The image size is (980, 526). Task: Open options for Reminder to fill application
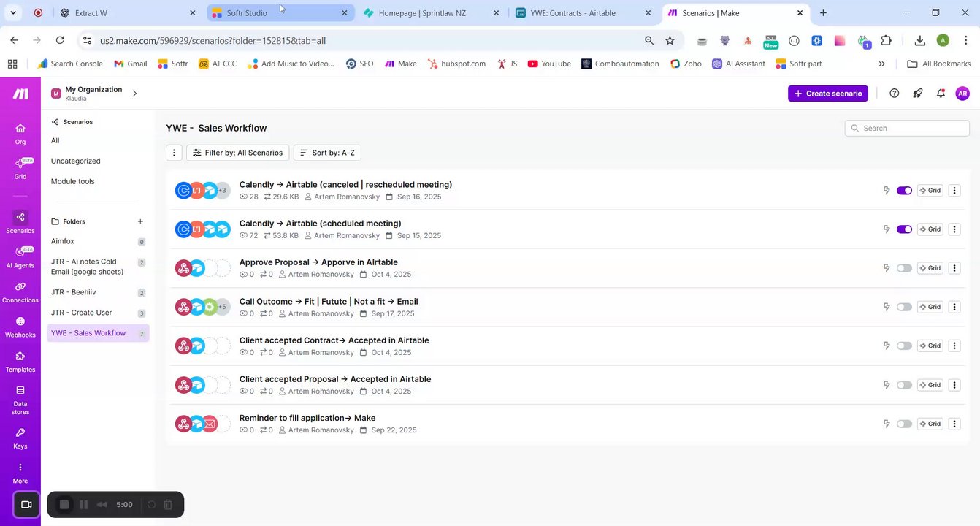954,424
